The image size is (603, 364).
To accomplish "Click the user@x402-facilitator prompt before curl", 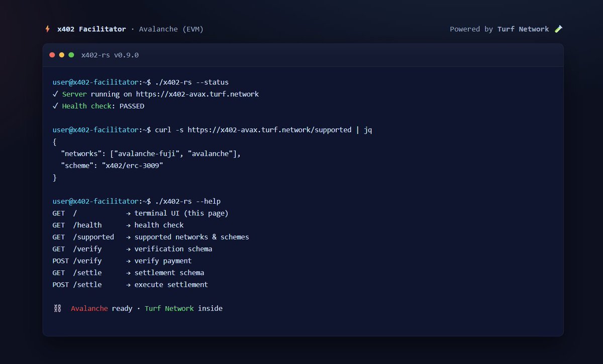I will pyautogui.click(x=95, y=130).
